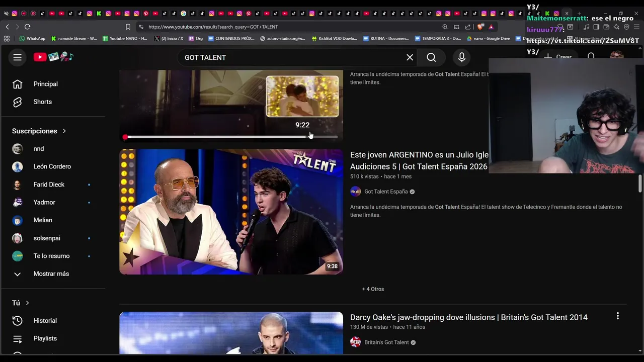Click the apps grid icon in bookmarks bar
Image resolution: width=644 pixels, height=362 pixels.
click(7, 38)
